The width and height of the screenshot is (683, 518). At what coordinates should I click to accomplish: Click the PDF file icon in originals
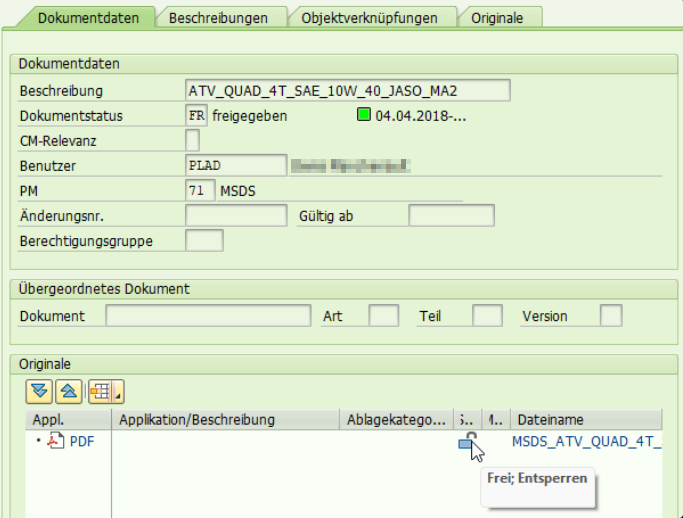(x=55, y=442)
